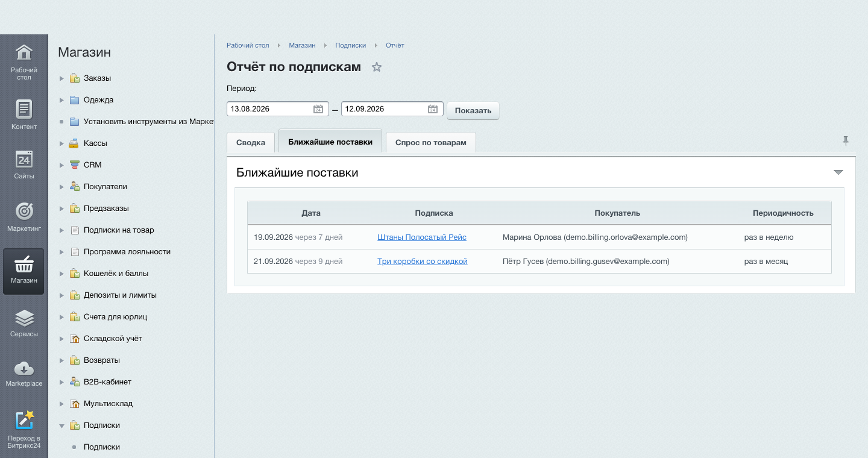Sort by the Периодичность column header
Image resolution: width=868 pixels, height=458 pixels.
point(783,213)
